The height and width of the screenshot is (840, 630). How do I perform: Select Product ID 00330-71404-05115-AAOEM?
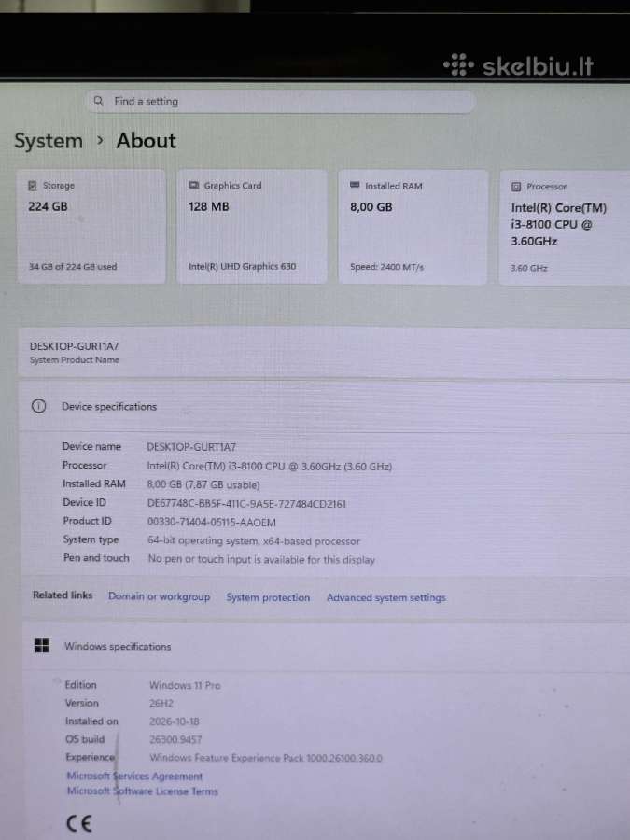tap(212, 523)
